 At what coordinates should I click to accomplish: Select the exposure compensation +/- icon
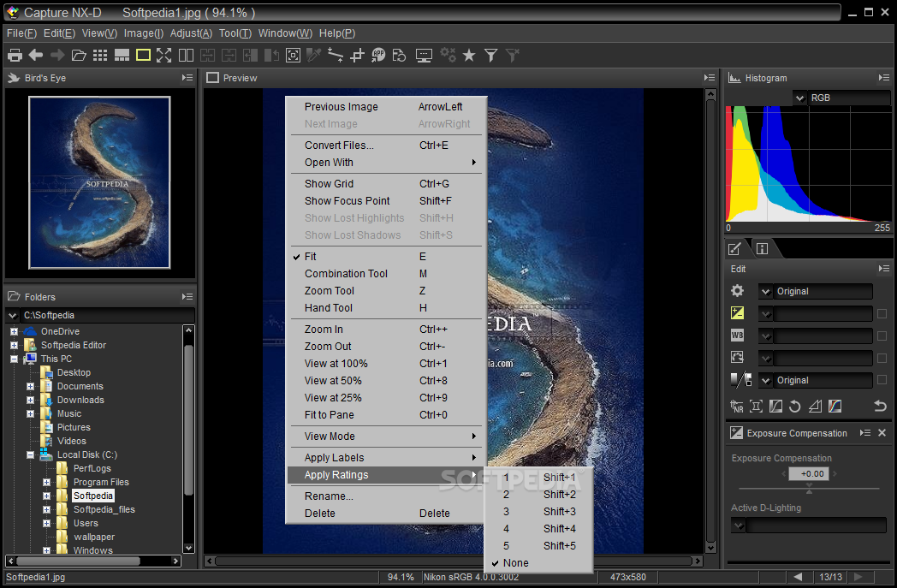click(x=738, y=313)
